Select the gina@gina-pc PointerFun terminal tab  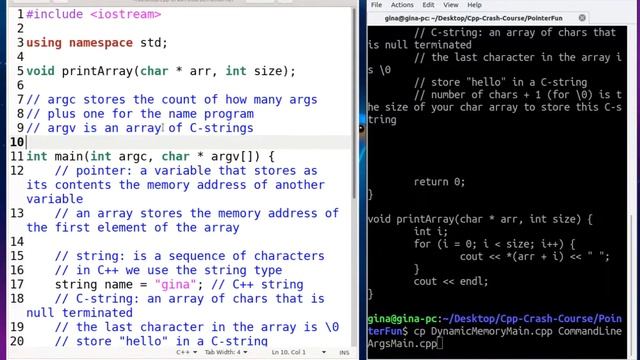pyautogui.click(x=473, y=18)
